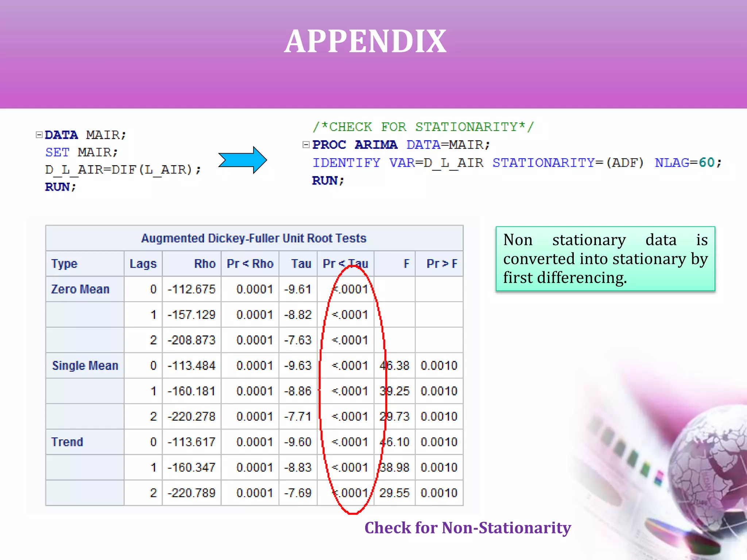Click the Tau value -7.71
The height and width of the screenshot is (560, 747).
point(298,416)
